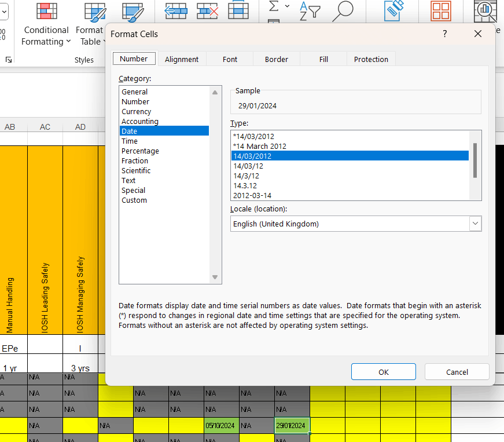Select column AD header

click(x=80, y=127)
